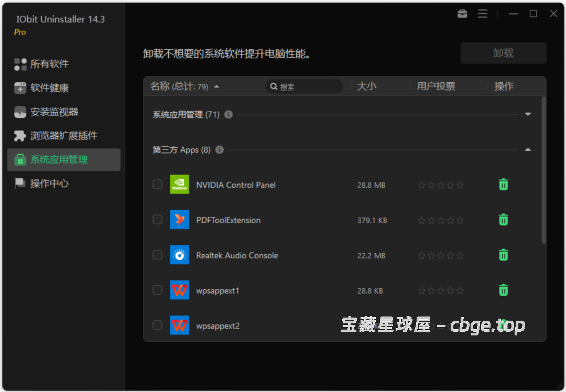The width and height of the screenshot is (566, 392).
Task: Collapse the 第三方 Apps (8) group
Action: (x=528, y=149)
